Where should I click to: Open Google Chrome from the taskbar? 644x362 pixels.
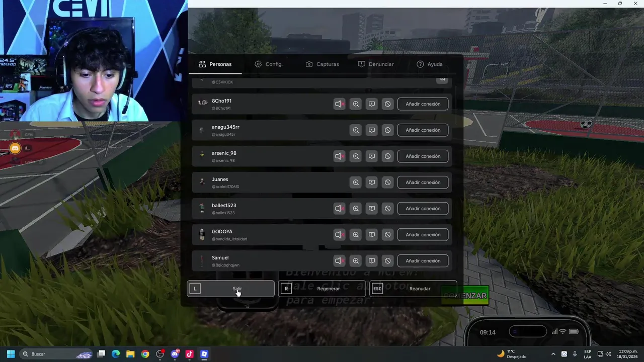coord(145,354)
